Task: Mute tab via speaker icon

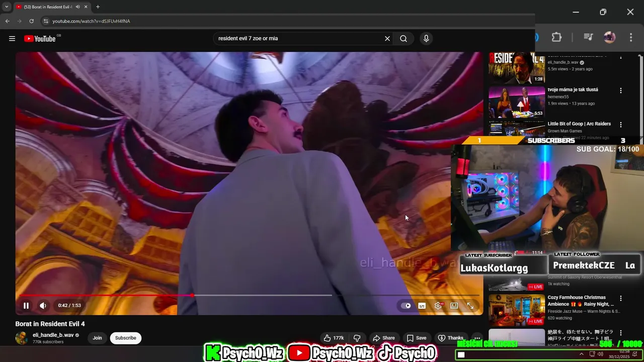Action: tap(77, 7)
